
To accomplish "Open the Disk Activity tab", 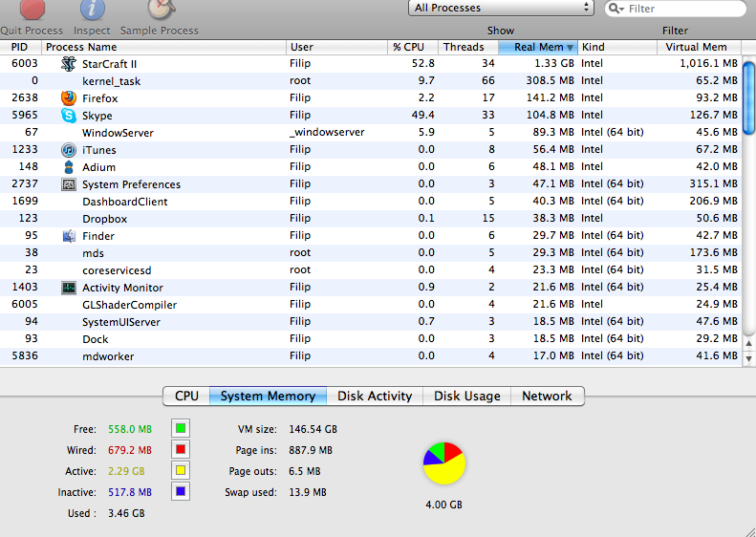I will pos(375,396).
